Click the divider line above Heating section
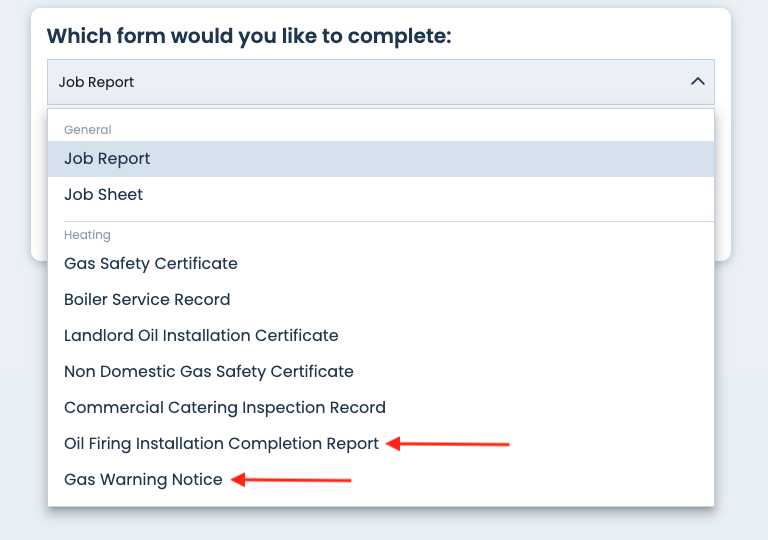 point(380,221)
